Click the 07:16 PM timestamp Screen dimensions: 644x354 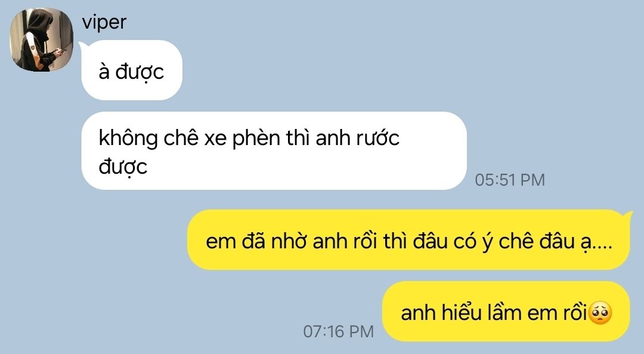pos(339,331)
